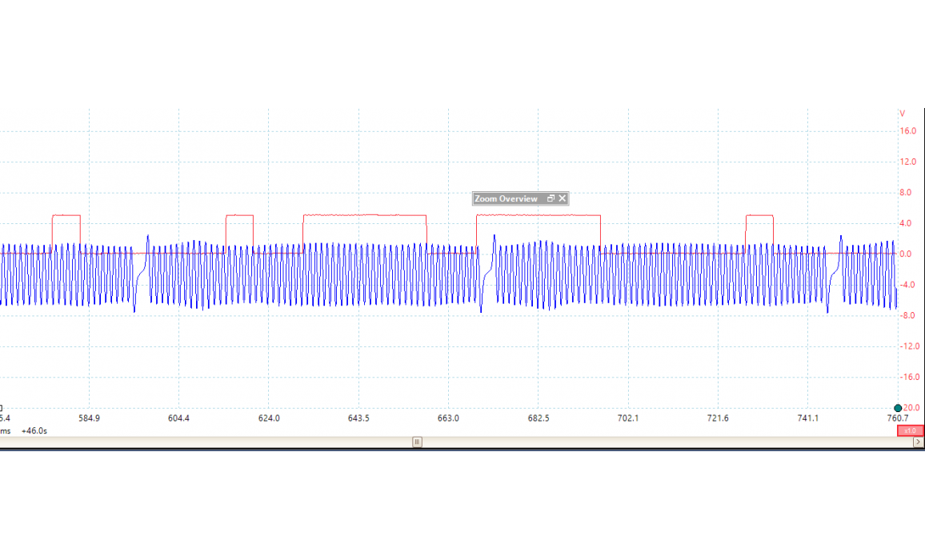The width and height of the screenshot is (925, 560).
Task: Click the Zoom Overview title bar
Action: pyautogui.click(x=506, y=198)
